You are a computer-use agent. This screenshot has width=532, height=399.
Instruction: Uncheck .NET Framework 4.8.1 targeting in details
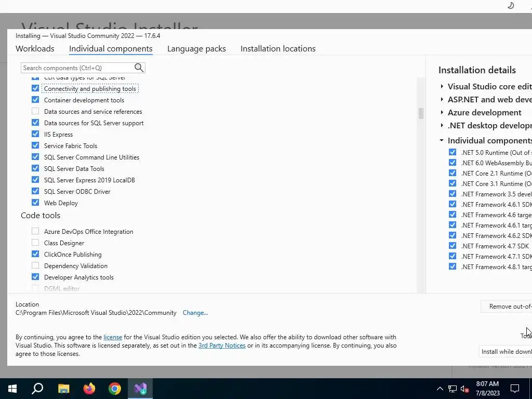[x=453, y=267]
